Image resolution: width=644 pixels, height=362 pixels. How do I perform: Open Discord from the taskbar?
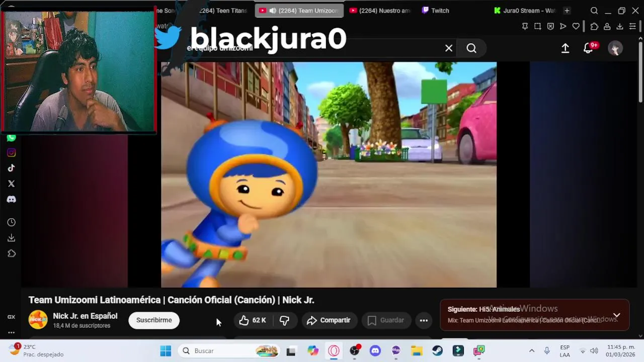(x=375, y=351)
